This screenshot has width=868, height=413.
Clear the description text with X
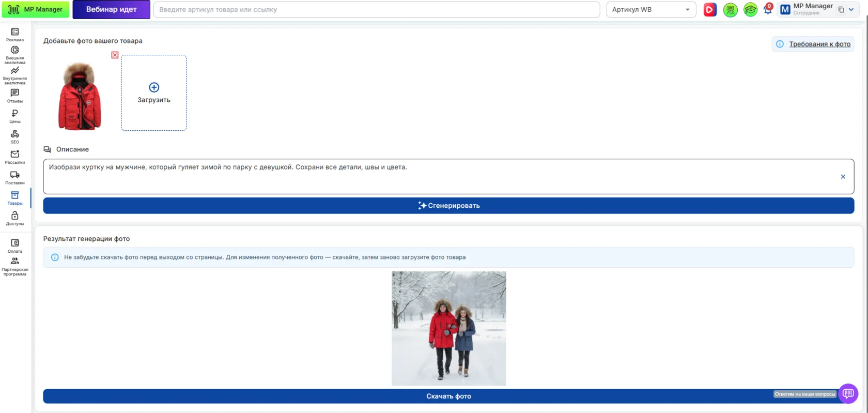(x=843, y=177)
